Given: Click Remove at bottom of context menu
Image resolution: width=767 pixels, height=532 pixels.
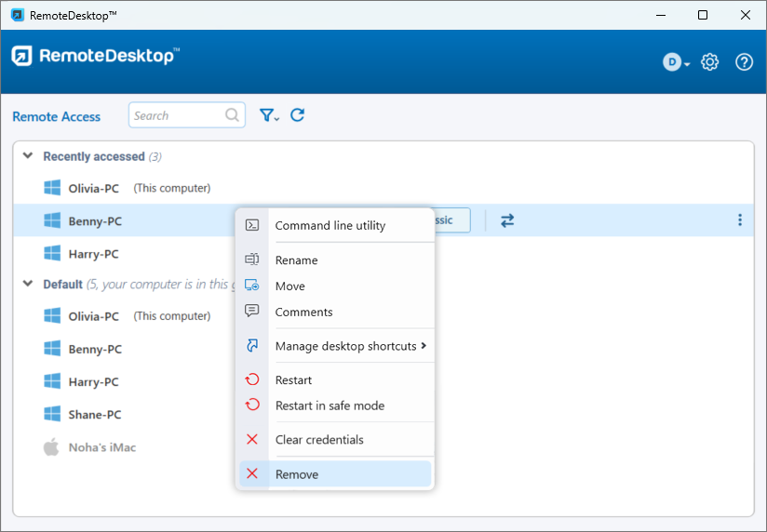Looking at the screenshot, I should click(x=297, y=474).
